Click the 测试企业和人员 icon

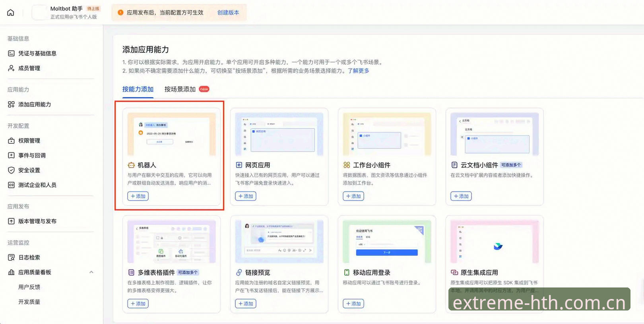(11, 185)
